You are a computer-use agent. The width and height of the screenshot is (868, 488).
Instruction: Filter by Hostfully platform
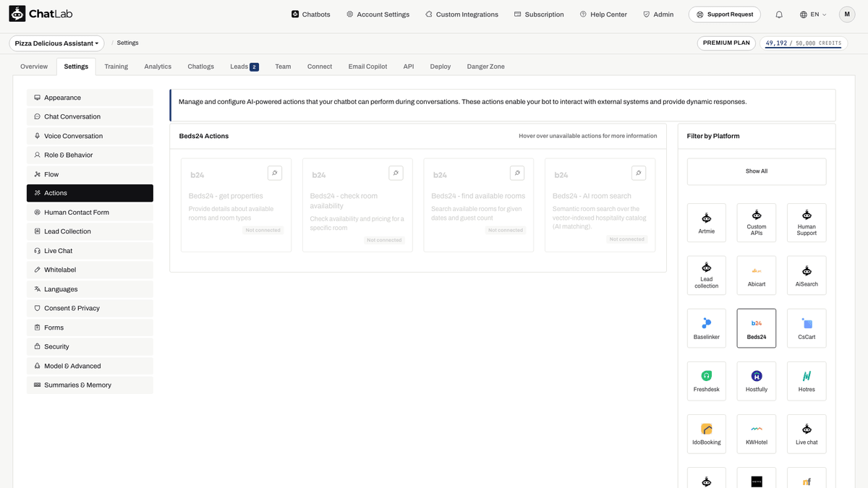click(x=757, y=381)
